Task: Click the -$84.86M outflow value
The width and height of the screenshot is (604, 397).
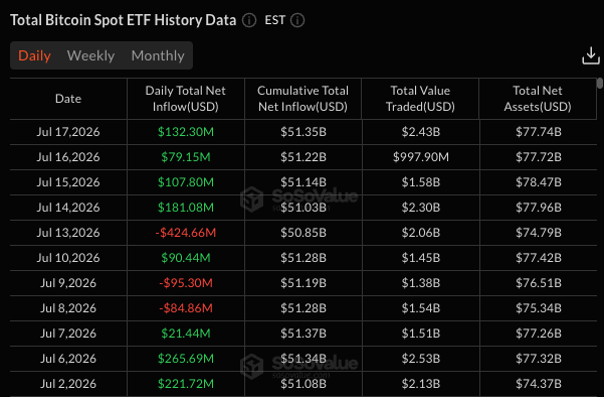Action: (x=186, y=308)
